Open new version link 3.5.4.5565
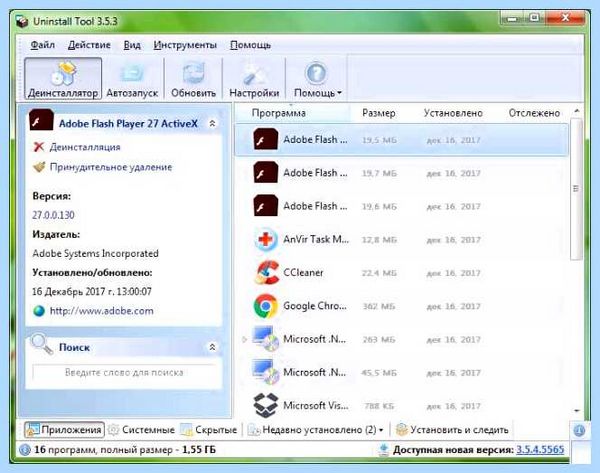This screenshot has height=473, width=600. (540, 450)
